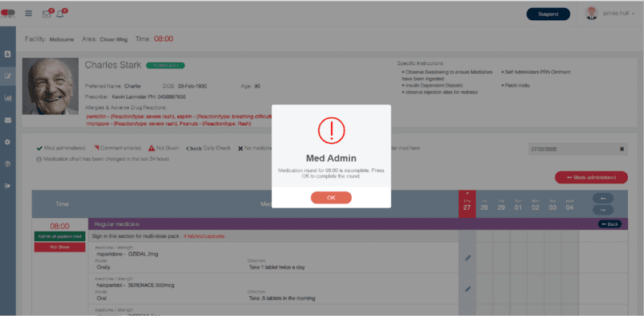Click the Clover Wing area label
The height and width of the screenshot is (316, 644).
(114, 40)
